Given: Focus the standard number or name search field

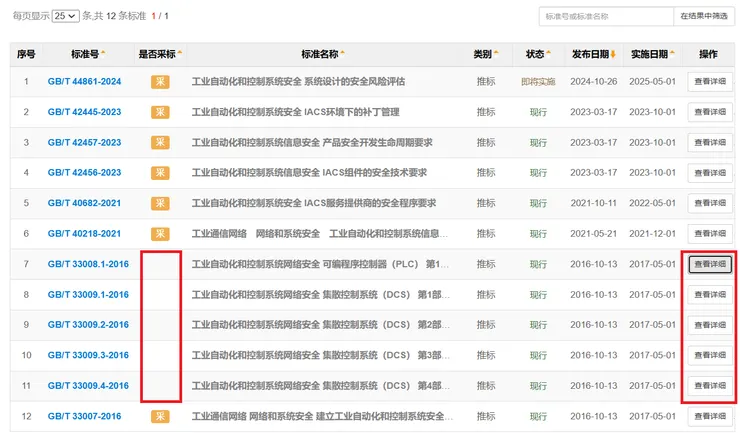Looking at the screenshot, I should tap(606, 17).
